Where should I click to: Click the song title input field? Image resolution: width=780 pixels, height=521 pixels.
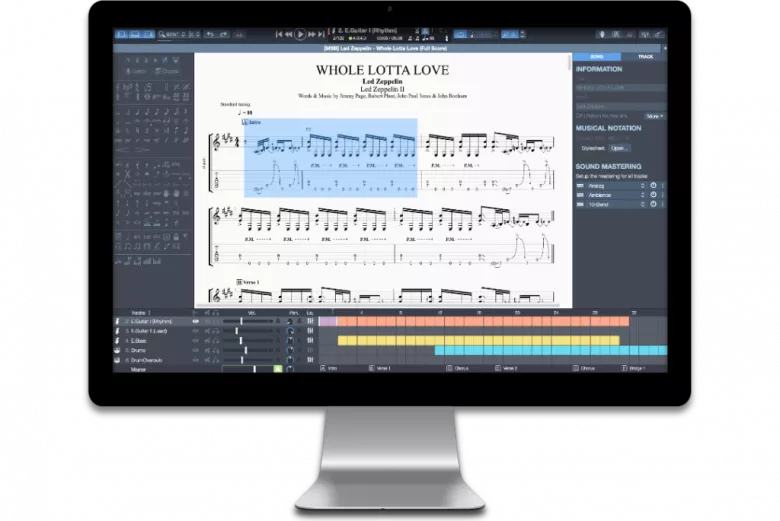coord(620,88)
